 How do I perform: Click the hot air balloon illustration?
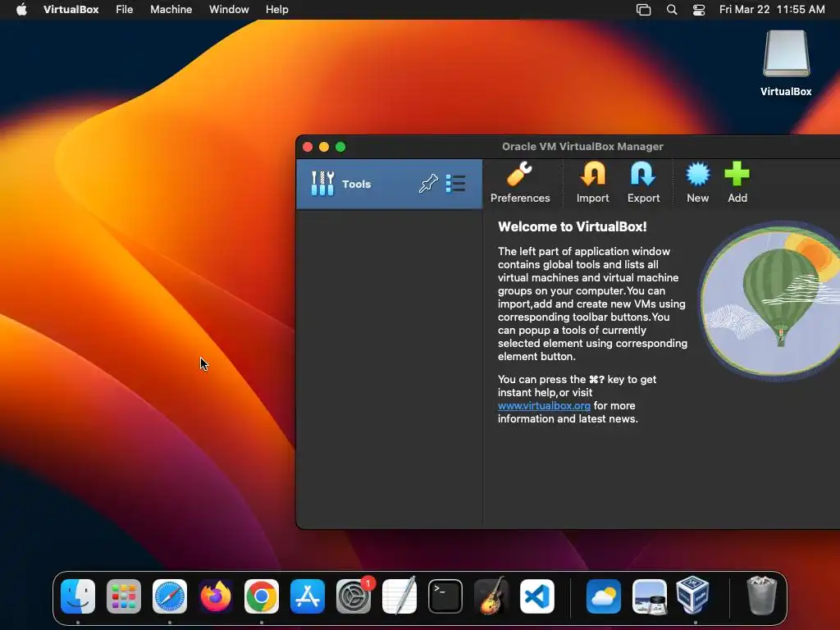tap(770, 300)
